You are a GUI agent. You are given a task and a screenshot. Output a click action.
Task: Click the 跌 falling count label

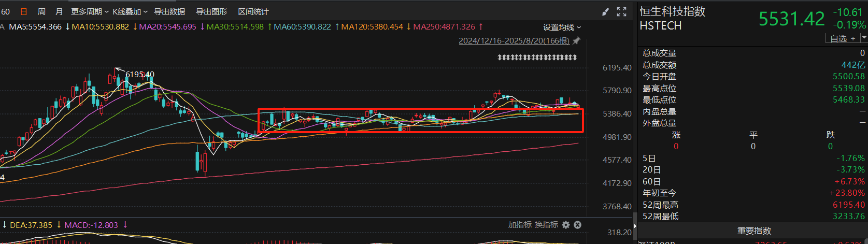coord(831,135)
